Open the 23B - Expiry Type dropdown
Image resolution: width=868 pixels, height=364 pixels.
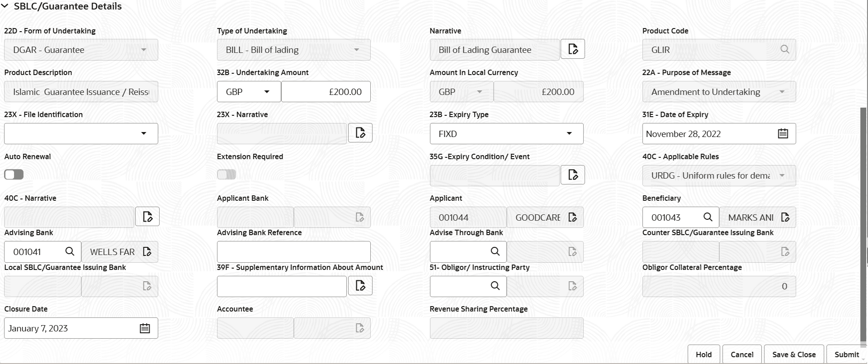569,133
